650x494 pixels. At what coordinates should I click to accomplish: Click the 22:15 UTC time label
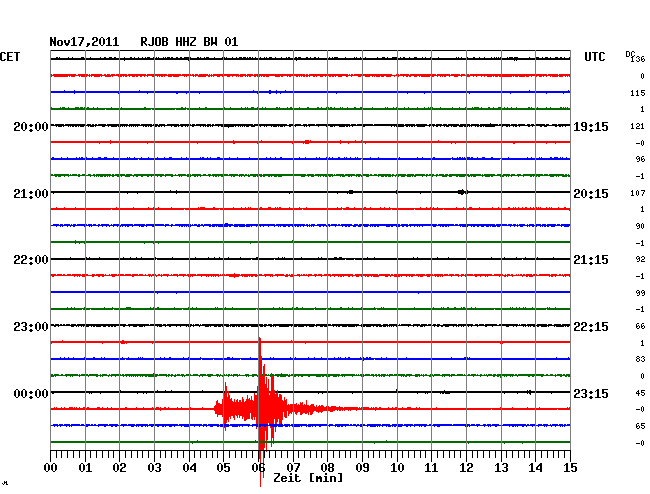click(591, 327)
